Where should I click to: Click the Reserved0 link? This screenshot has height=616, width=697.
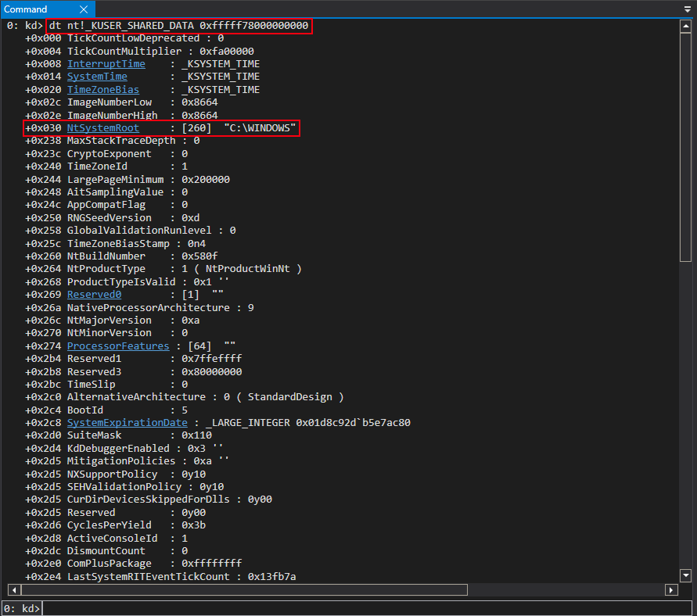click(94, 295)
